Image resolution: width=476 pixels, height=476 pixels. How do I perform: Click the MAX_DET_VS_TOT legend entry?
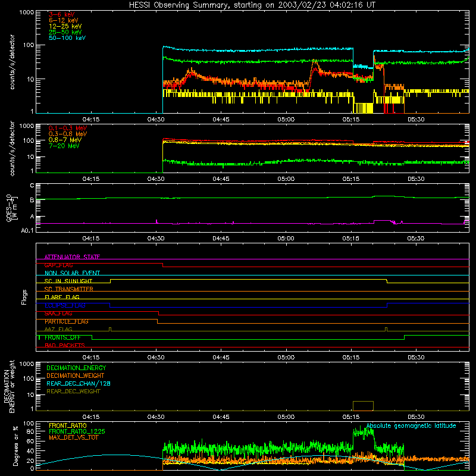coord(73,437)
